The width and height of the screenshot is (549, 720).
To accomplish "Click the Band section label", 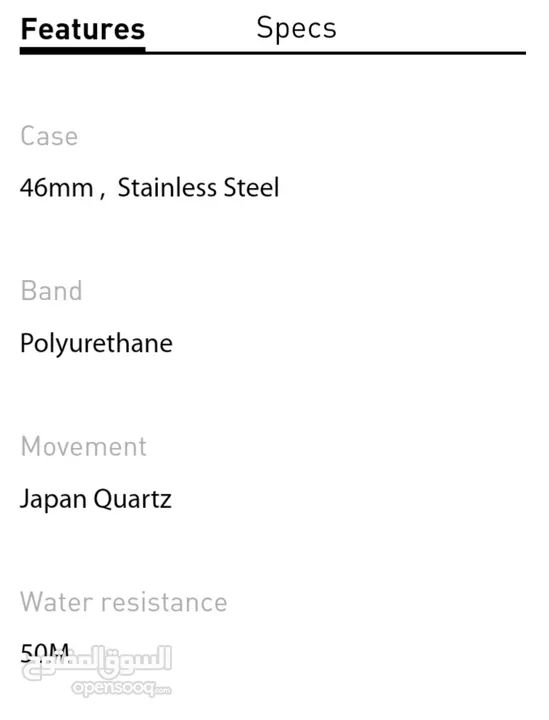I will click(51, 291).
